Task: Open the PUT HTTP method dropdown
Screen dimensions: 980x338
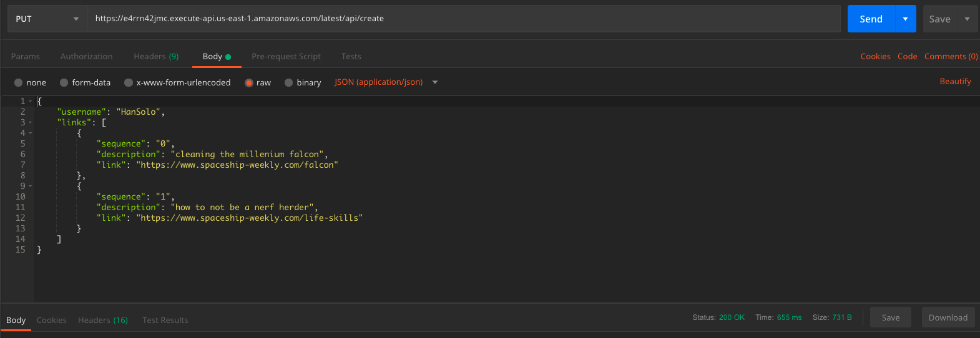Action: [x=47, y=19]
